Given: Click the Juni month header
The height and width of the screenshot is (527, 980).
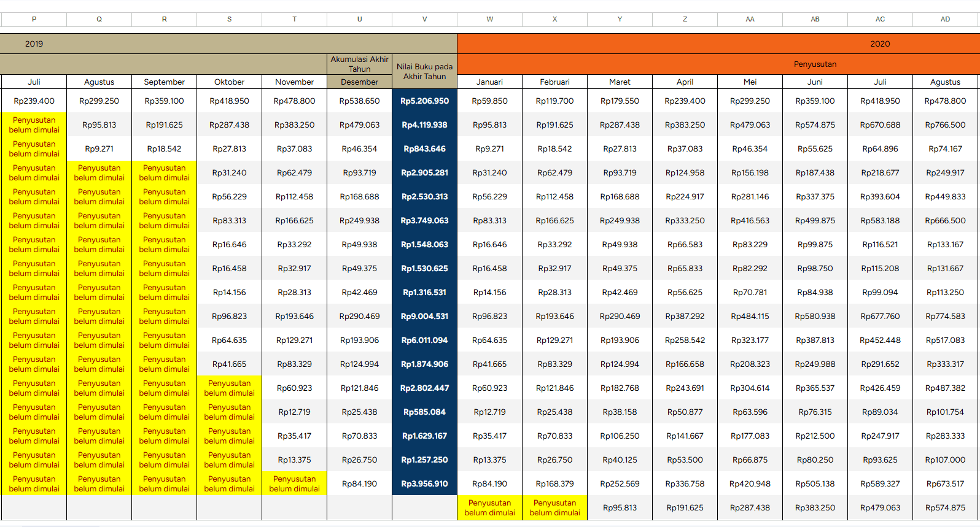Looking at the screenshot, I should pyautogui.click(x=815, y=82).
